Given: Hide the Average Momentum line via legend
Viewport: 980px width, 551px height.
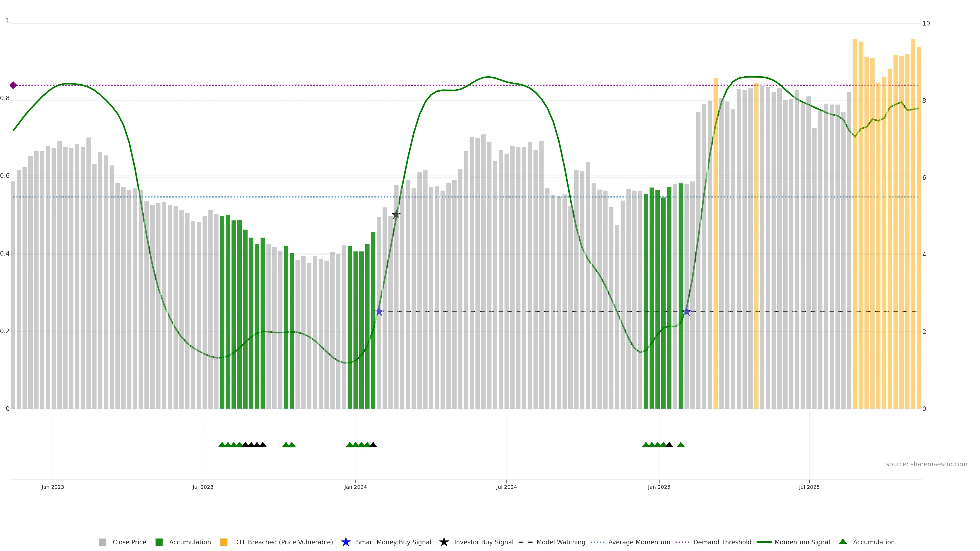Looking at the screenshot, I should 639,542.
